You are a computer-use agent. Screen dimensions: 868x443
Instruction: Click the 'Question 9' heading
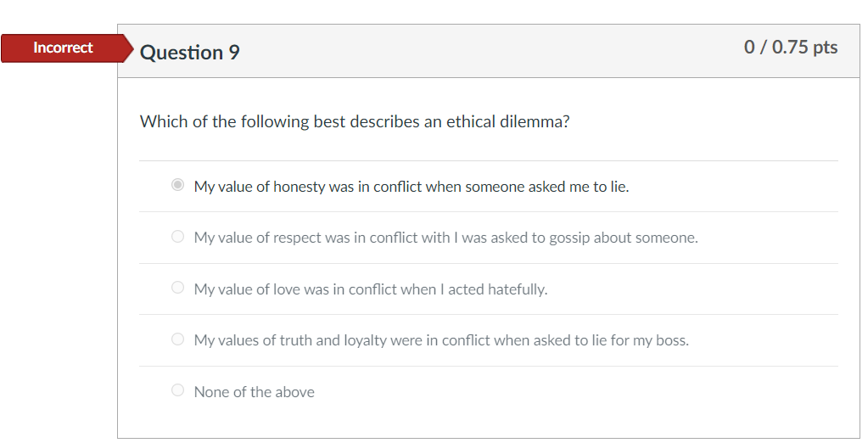(x=189, y=53)
